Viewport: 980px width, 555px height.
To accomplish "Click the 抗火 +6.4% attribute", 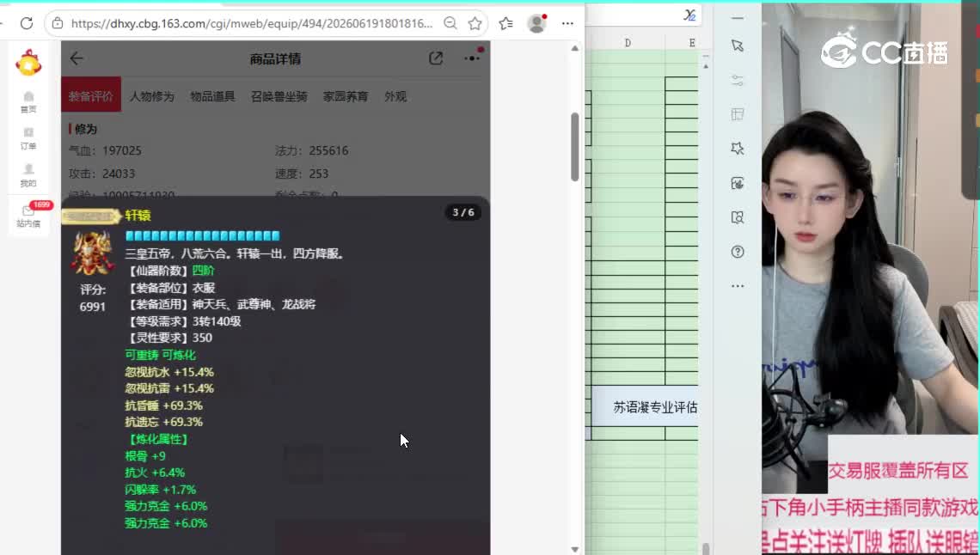I will tap(155, 473).
